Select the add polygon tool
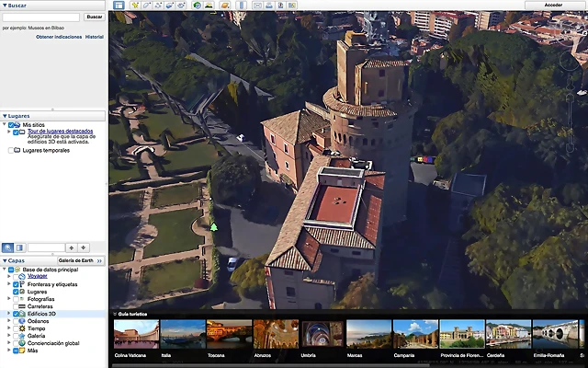Image resolution: width=588 pixels, height=368 pixels. 147,6
